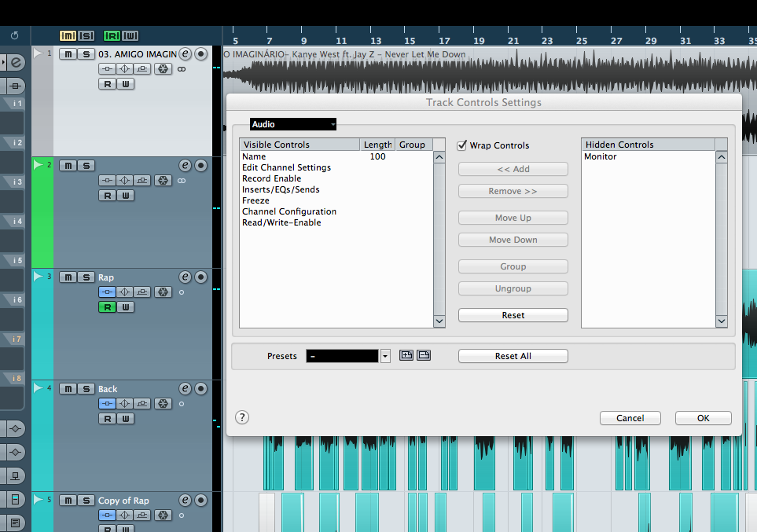Select Freeze in the Visible Controls list

click(x=255, y=201)
